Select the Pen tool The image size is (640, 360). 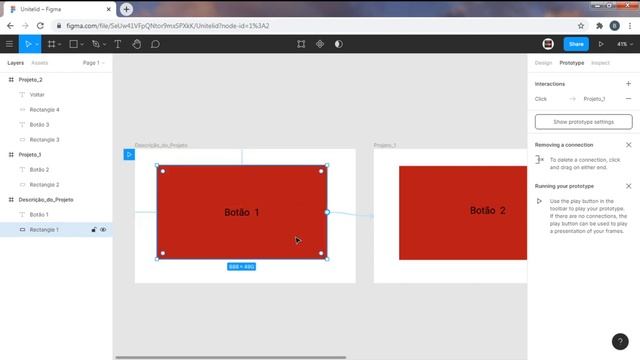pyautogui.click(x=96, y=44)
